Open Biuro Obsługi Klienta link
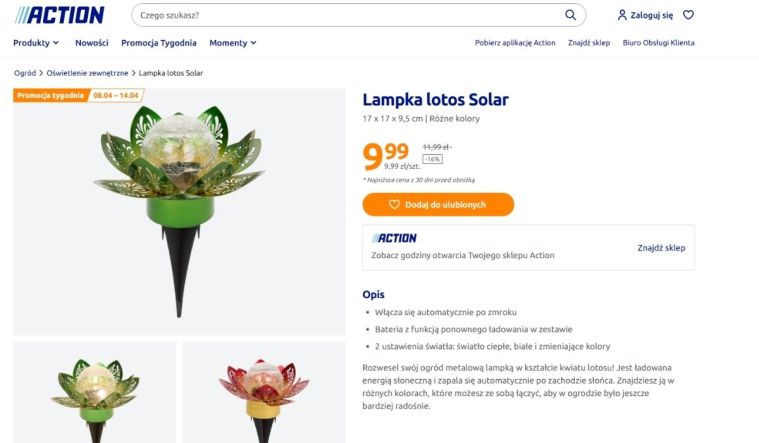Viewport: 759px width, 443px height. pyautogui.click(x=658, y=43)
